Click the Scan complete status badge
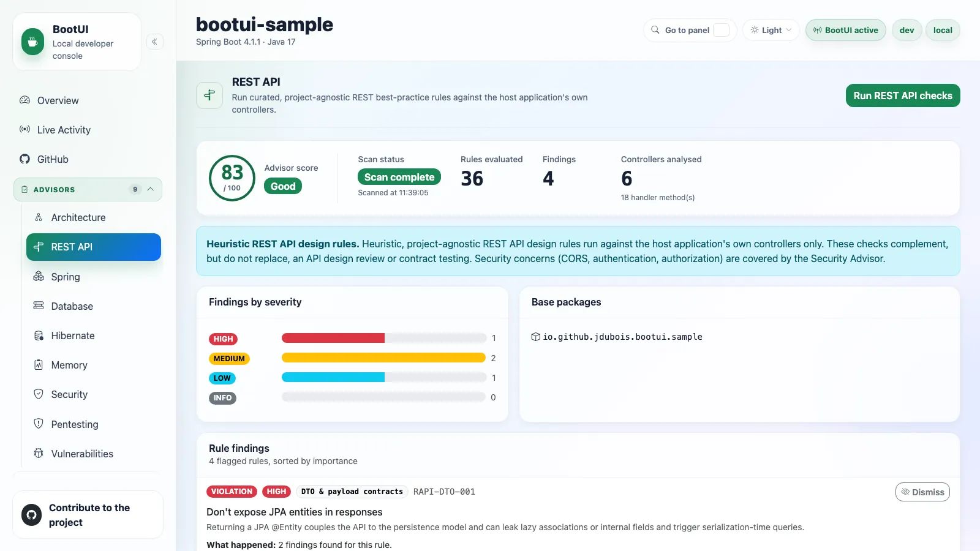 pos(399,177)
